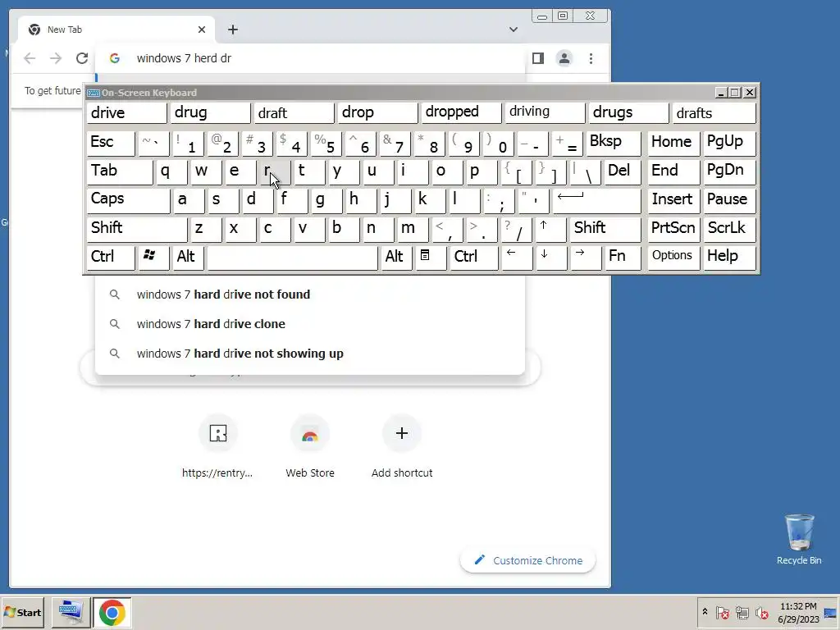
Task: Open a new tab with plus
Action: pos(232,30)
